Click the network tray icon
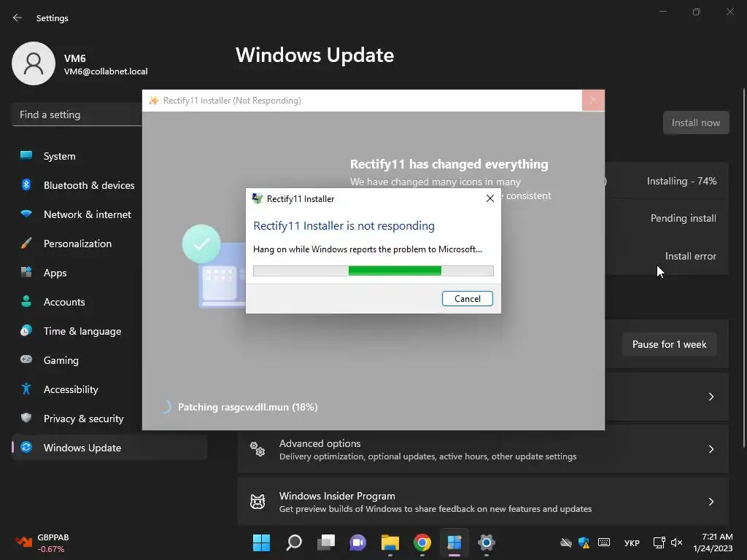 point(659,542)
